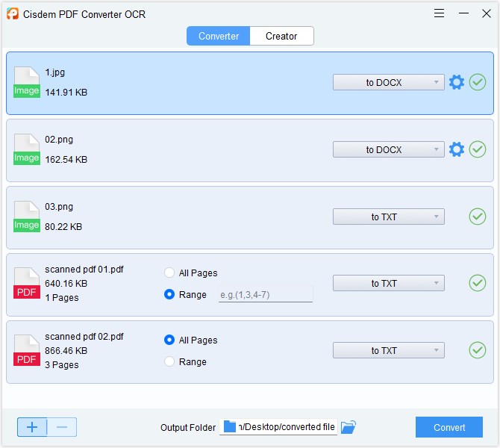Screen dimensions: 500x448
Task: Open the to TXT dropdown for 03.png
Action: (x=388, y=217)
